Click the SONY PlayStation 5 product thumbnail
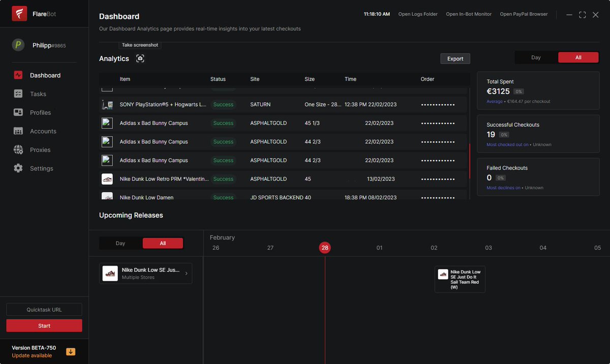This screenshot has height=364, width=610. click(107, 105)
